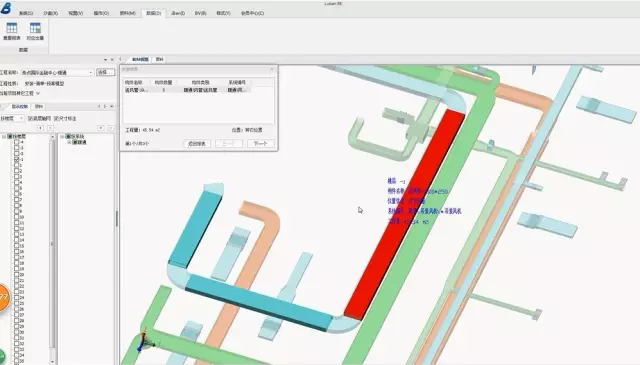Select the second tab beside display control
This screenshot has height=365, width=640.
click(x=39, y=107)
